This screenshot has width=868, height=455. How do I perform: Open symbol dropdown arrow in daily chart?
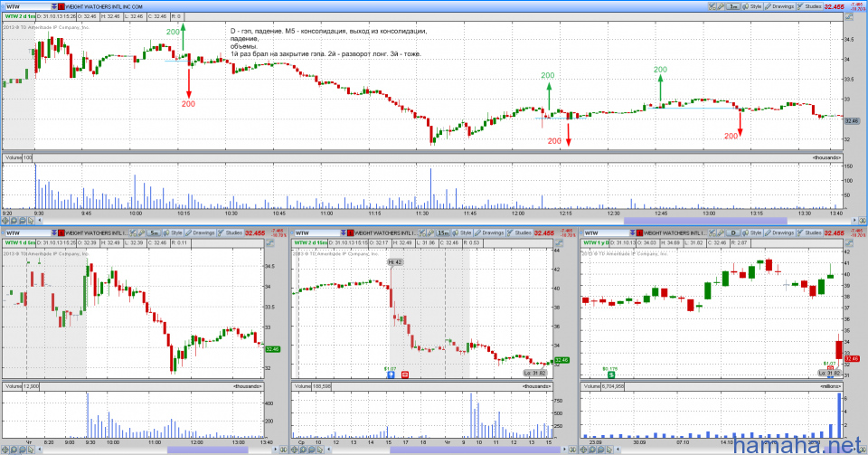(632, 232)
